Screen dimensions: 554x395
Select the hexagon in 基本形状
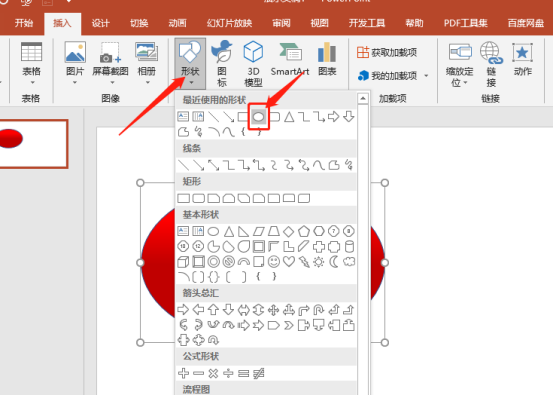[319, 231]
